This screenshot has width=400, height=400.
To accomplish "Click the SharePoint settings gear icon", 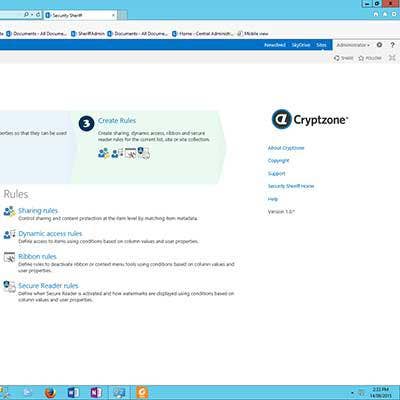I will coord(379,45).
